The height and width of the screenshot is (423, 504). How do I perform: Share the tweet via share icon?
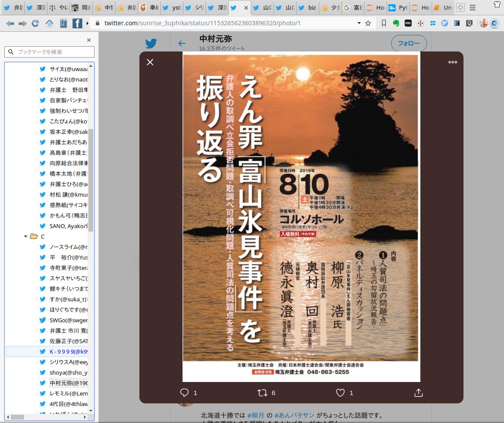419,392
